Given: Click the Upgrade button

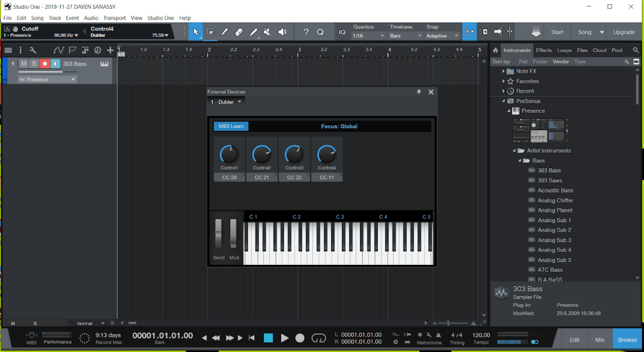Looking at the screenshot, I should point(624,32).
